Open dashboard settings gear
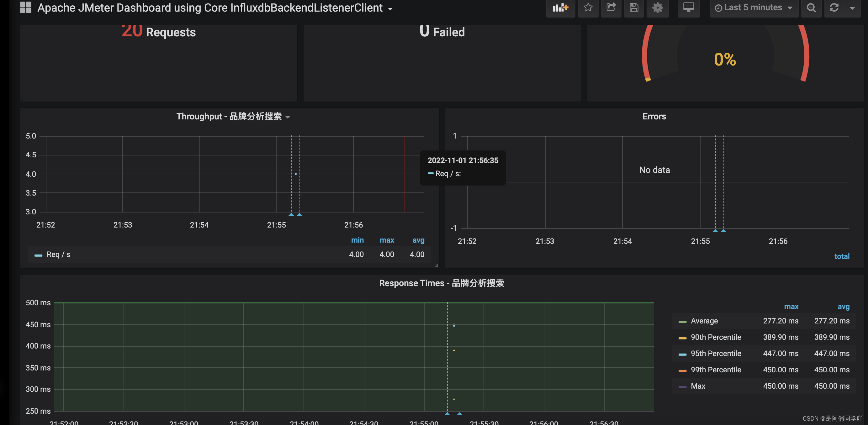Image resolution: width=868 pixels, height=425 pixels. tap(657, 8)
